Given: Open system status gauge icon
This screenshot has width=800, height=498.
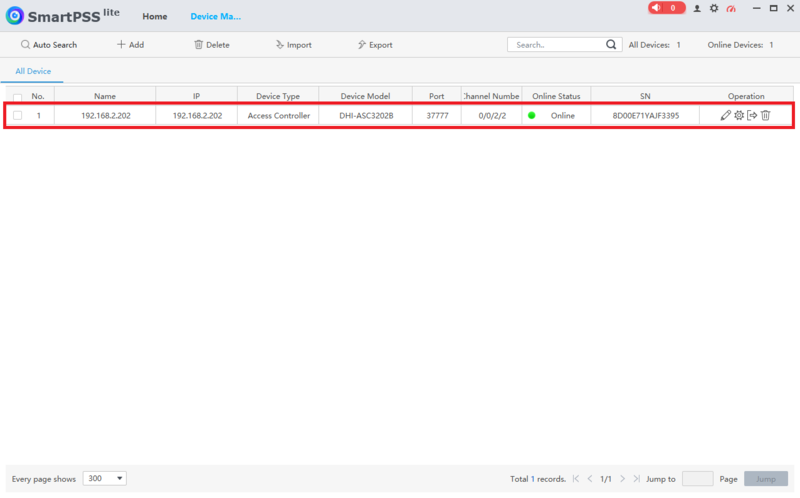Looking at the screenshot, I should [731, 8].
